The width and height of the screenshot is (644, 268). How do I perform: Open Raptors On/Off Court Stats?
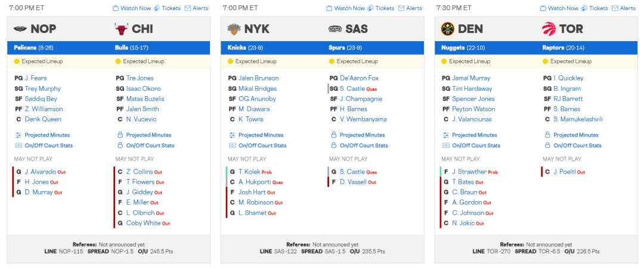[577, 146]
